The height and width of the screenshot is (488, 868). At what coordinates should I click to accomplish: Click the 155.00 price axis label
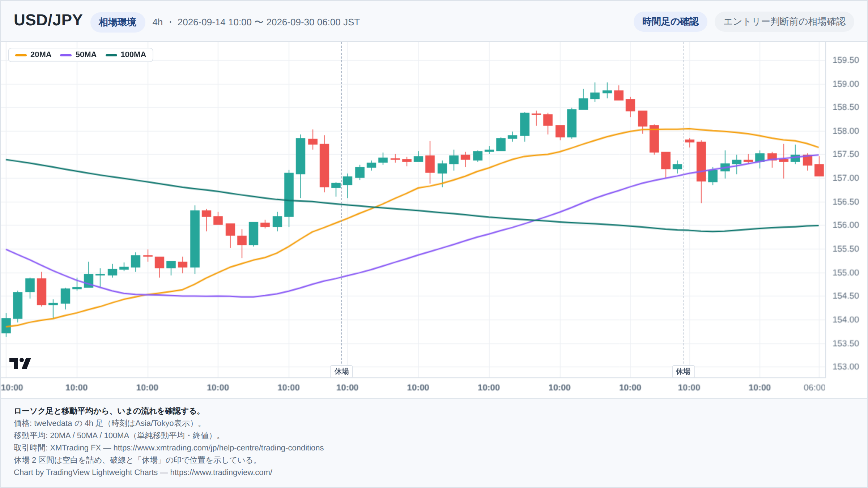click(846, 273)
